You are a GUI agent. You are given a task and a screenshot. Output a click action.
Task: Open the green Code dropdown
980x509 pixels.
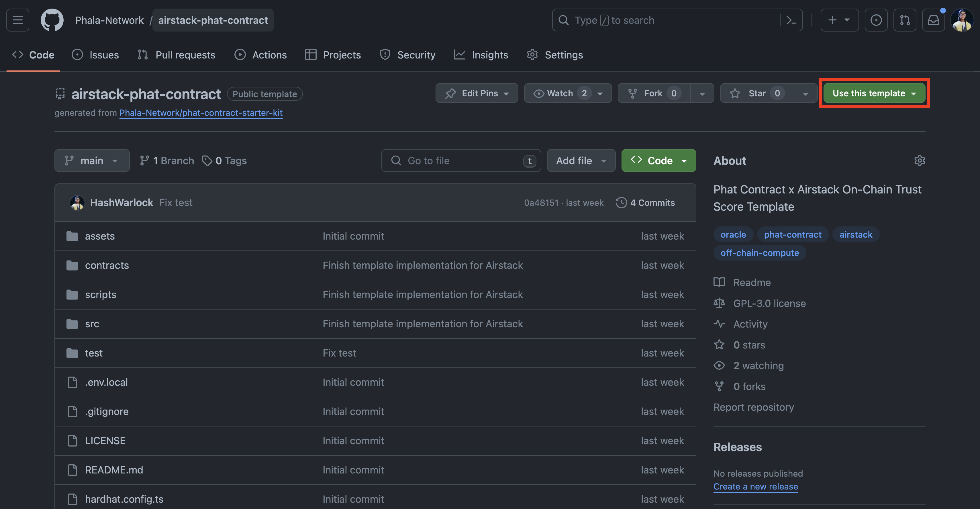(658, 160)
